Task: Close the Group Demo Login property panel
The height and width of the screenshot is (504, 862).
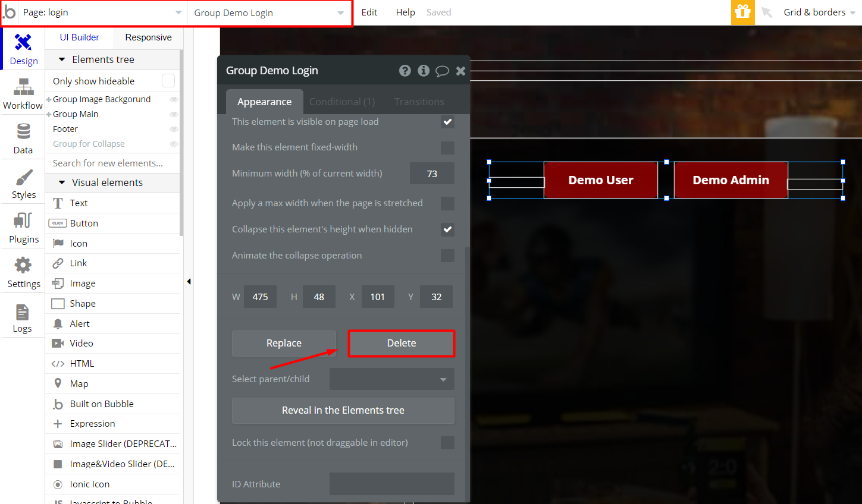Action: pyautogui.click(x=460, y=71)
